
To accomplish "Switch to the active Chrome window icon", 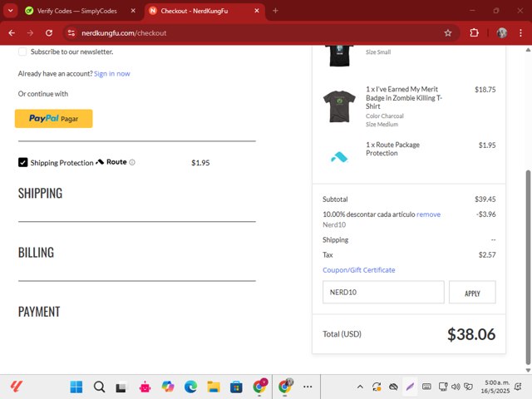I will coord(285,387).
